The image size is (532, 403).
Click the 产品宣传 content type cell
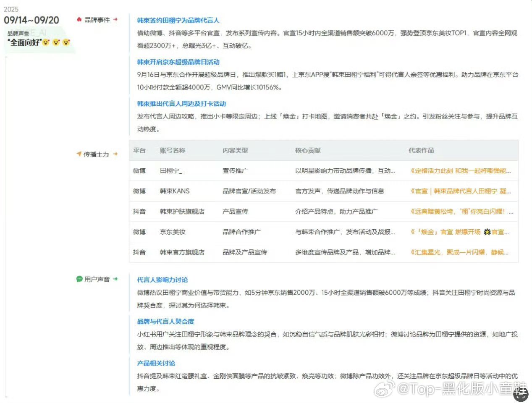pyautogui.click(x=235, y=212)
